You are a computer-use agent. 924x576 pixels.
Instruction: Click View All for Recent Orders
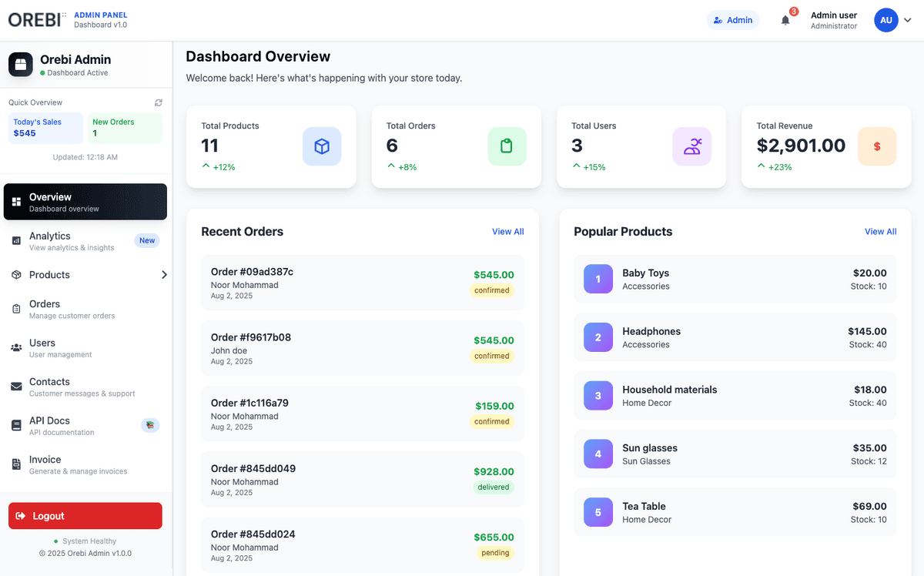(508, 232)
